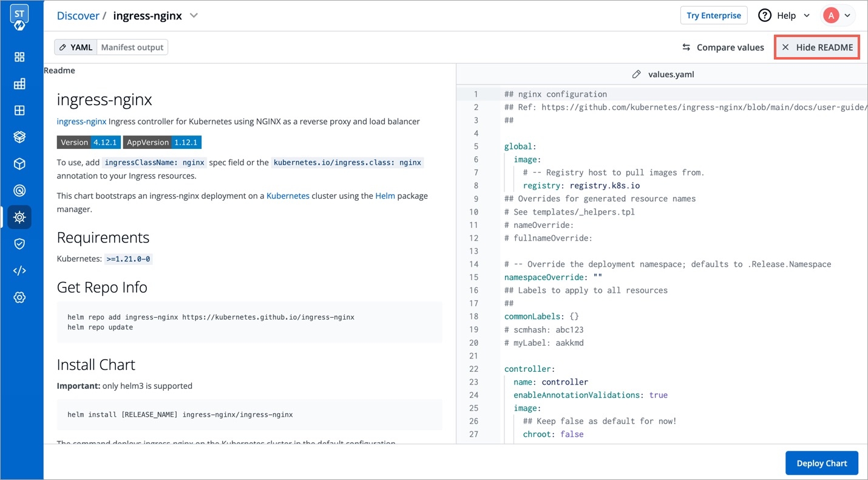Viewport: 868px width, 480px height.
Task: Click the Help question mark icon
Action: pos(765,16)
